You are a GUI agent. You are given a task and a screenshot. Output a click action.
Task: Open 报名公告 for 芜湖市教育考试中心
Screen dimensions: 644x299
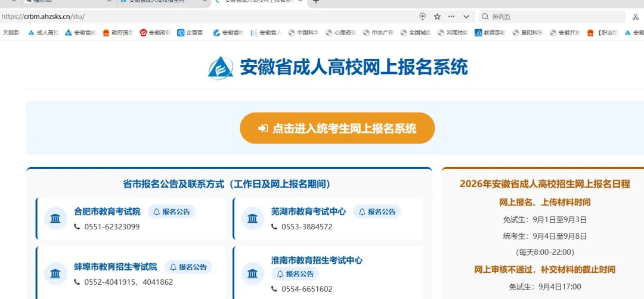pyautogui.click(x=377, y=211)
